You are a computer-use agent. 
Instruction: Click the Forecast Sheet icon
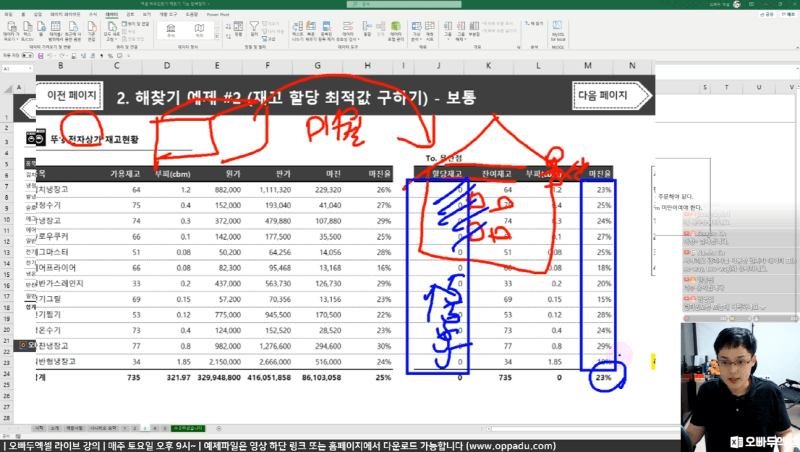coord(430,31)
